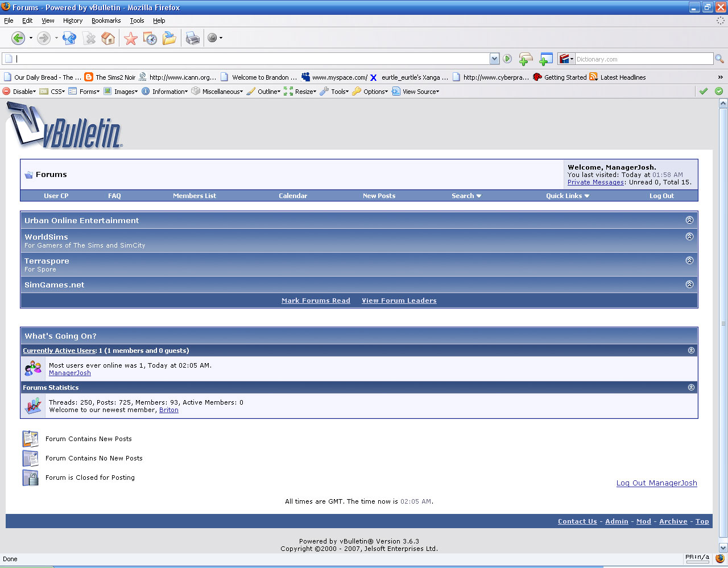Go back with the green arrow button
This screenshot has width=728, height=568.
(18, 38)
